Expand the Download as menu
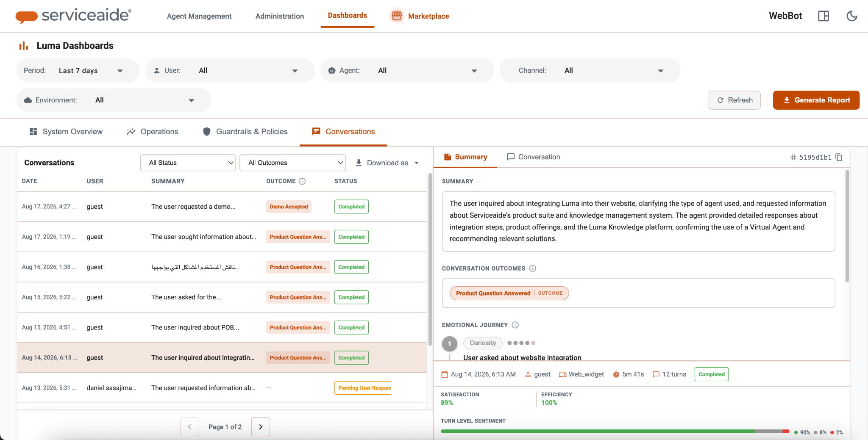The image size is (868, 440). coord(387,163)
